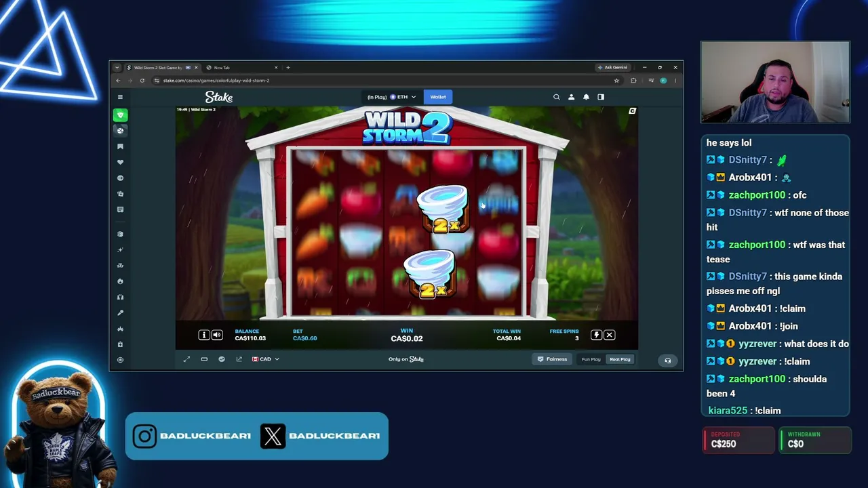
Task: Click the Stake logo
Action: coord(219,97)
